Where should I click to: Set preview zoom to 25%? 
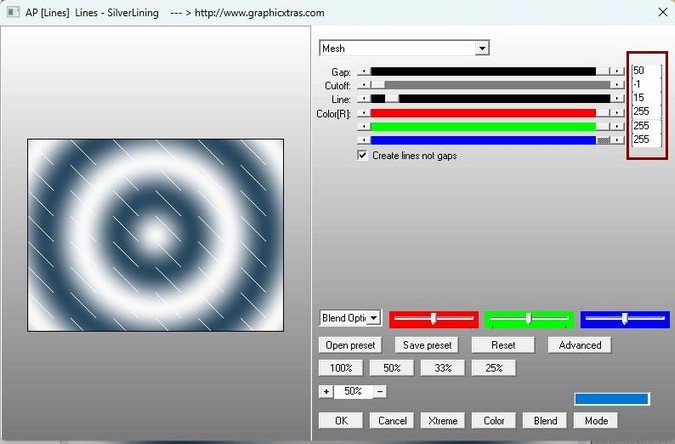coord(494,368)
